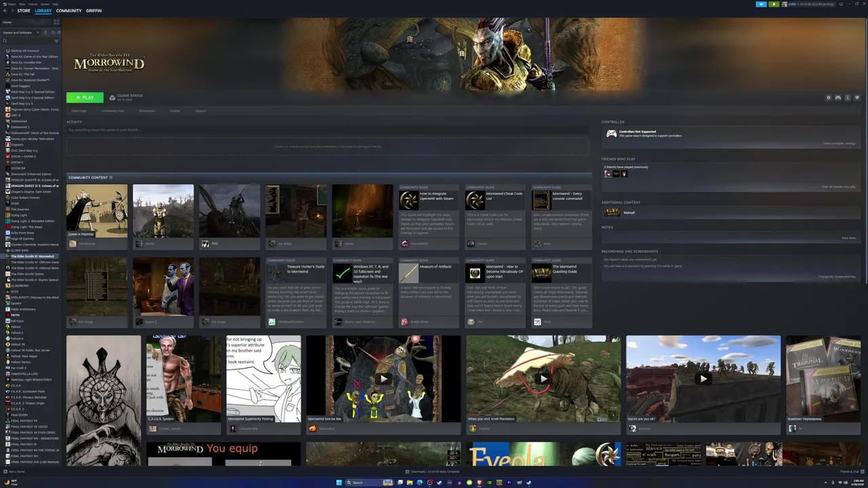Open the Windows Start button
868x488 pixels.
339,483
